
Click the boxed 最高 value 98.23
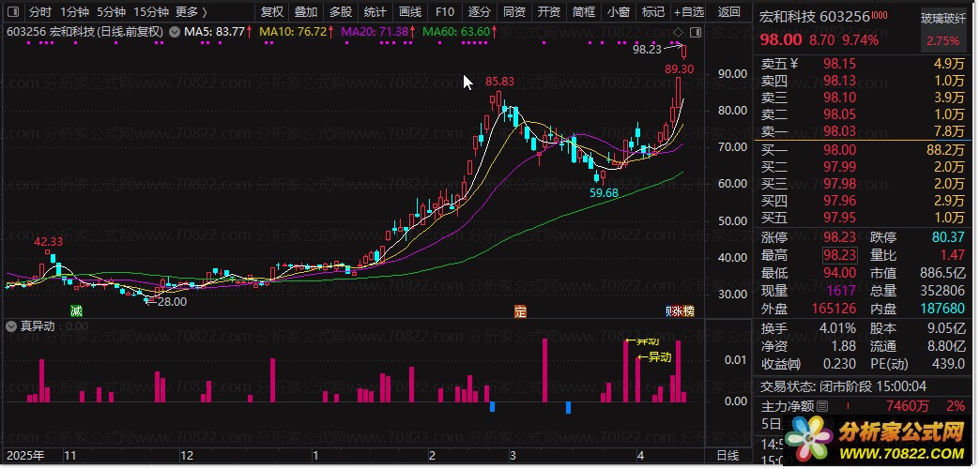[840, 255]
